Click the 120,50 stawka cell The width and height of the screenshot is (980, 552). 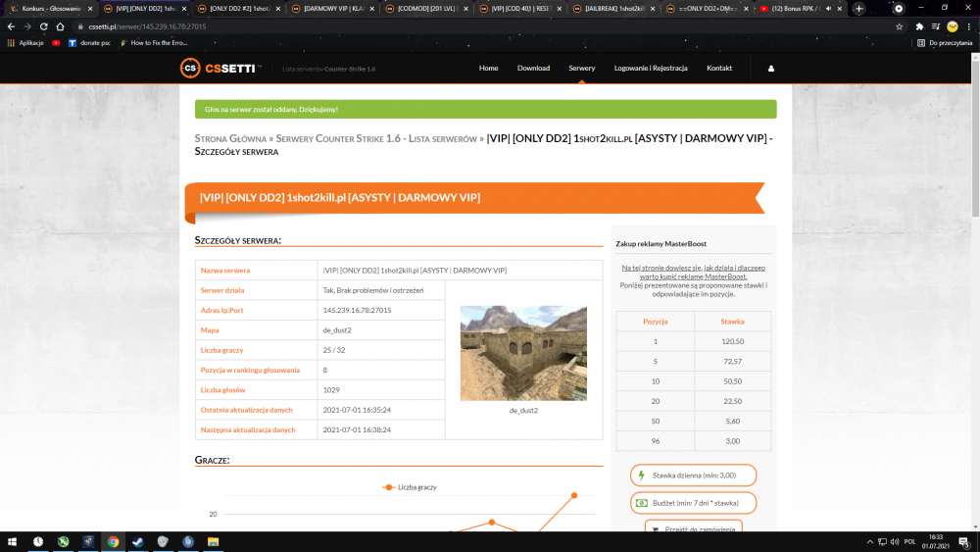(732, 341)
